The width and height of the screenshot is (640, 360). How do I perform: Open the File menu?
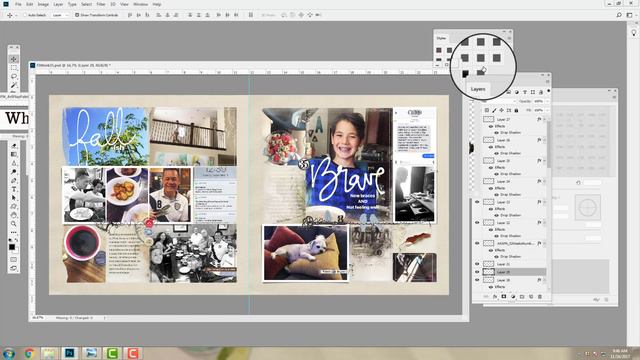(x=18, y=4)
